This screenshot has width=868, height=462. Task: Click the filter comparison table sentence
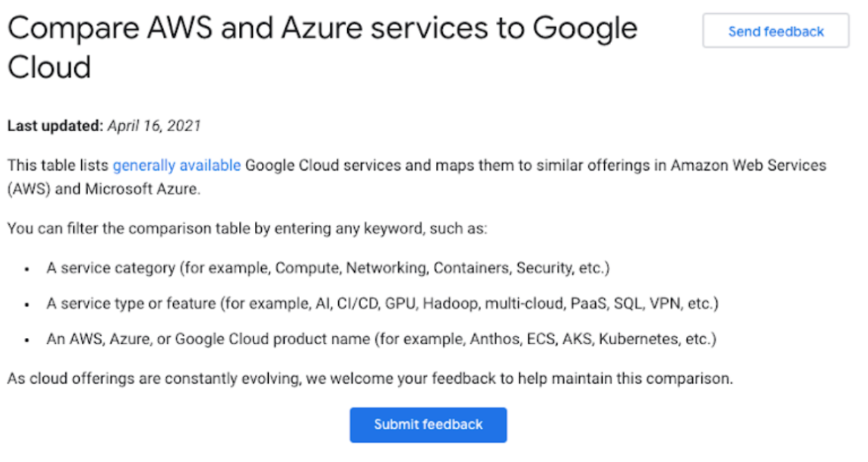(x=247, y=229)
